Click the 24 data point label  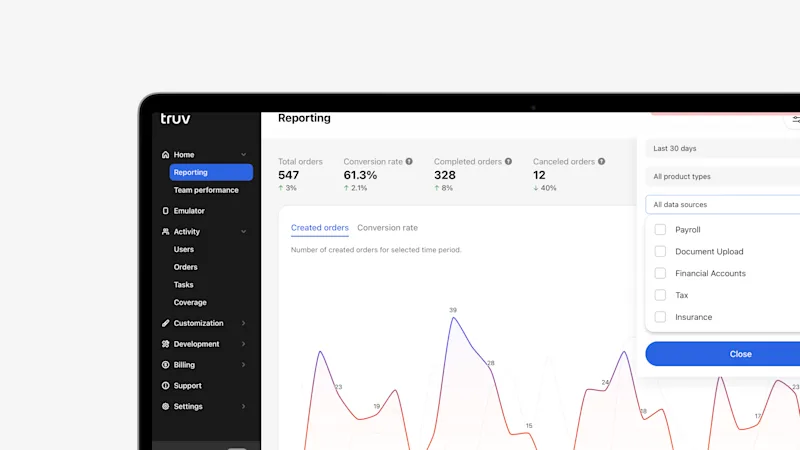click(605, 382)
